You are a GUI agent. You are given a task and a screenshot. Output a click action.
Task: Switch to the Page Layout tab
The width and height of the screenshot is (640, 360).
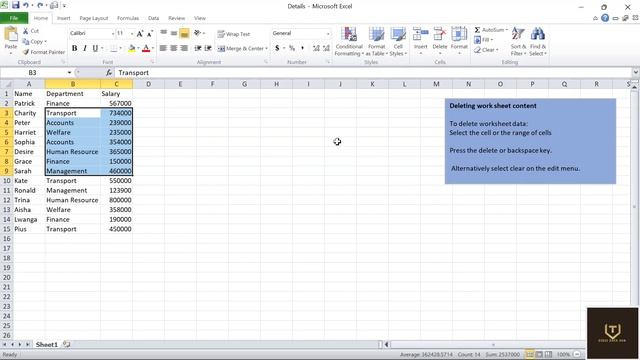tap(94, 18)
